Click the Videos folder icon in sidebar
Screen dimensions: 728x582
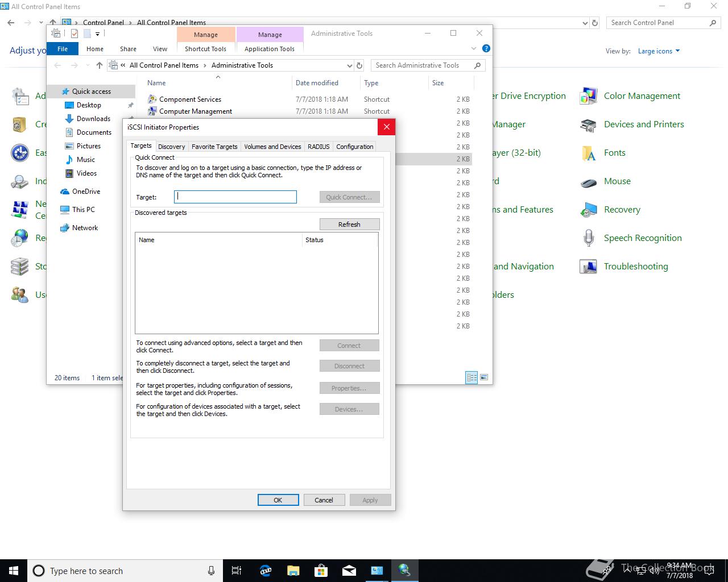click(69, 173)
